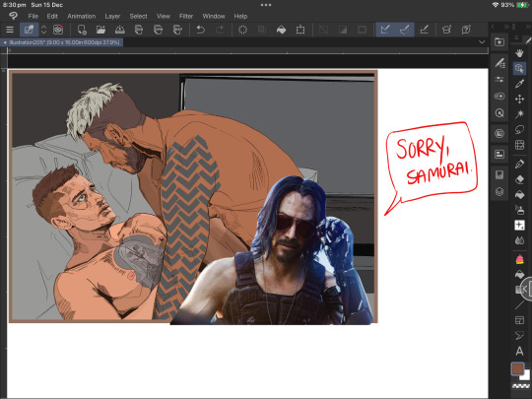532x399 pixels.
Task: Save the current illustration
Action: [120, 30]
